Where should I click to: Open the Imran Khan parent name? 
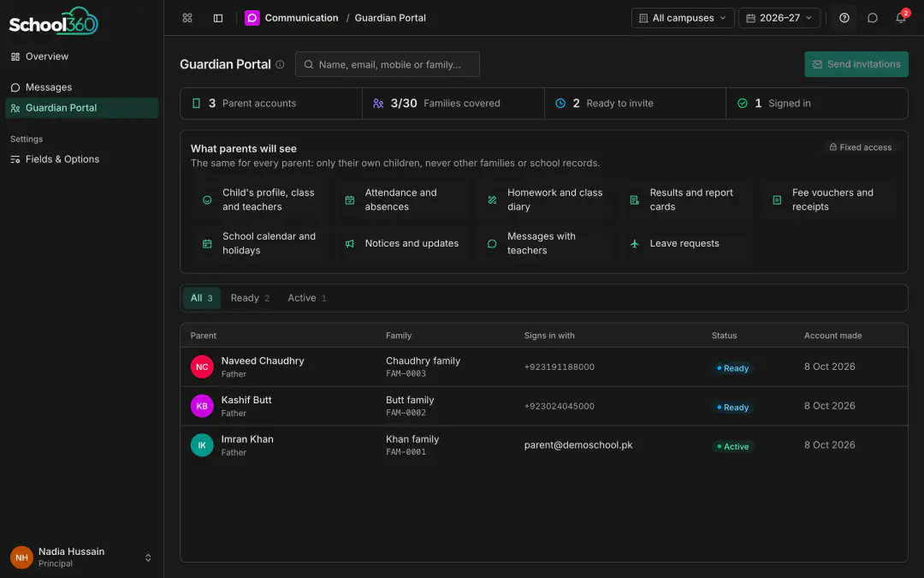click(247, 439)
